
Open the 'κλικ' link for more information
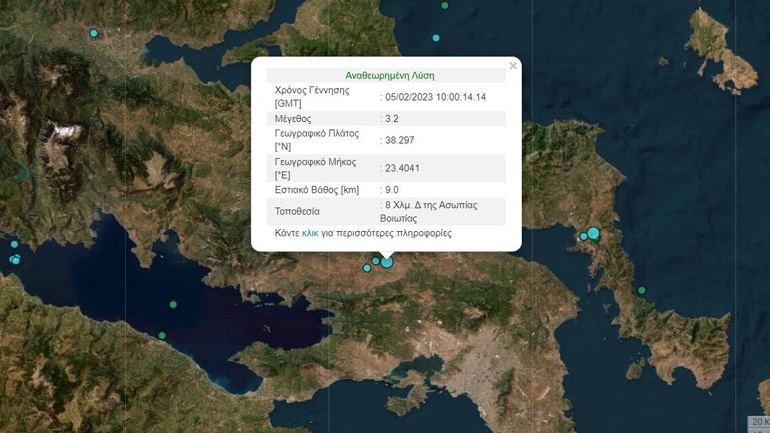click(310, 233)
